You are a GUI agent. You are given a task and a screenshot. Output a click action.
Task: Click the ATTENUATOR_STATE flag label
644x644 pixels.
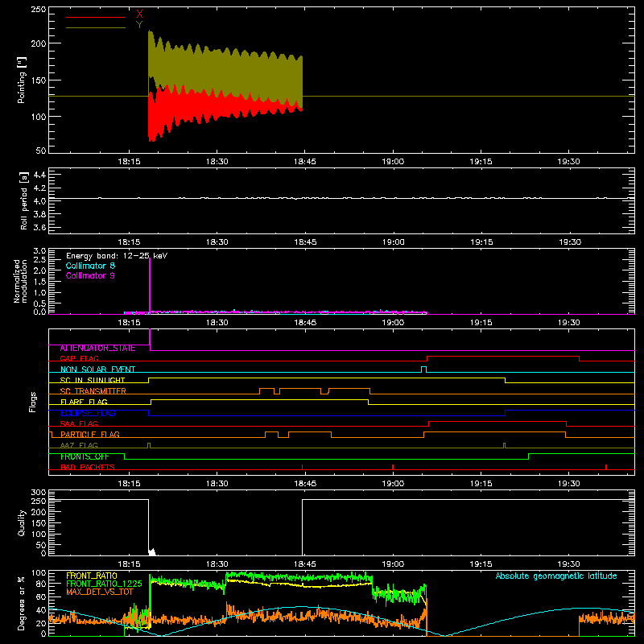click(x=97, y=348)
